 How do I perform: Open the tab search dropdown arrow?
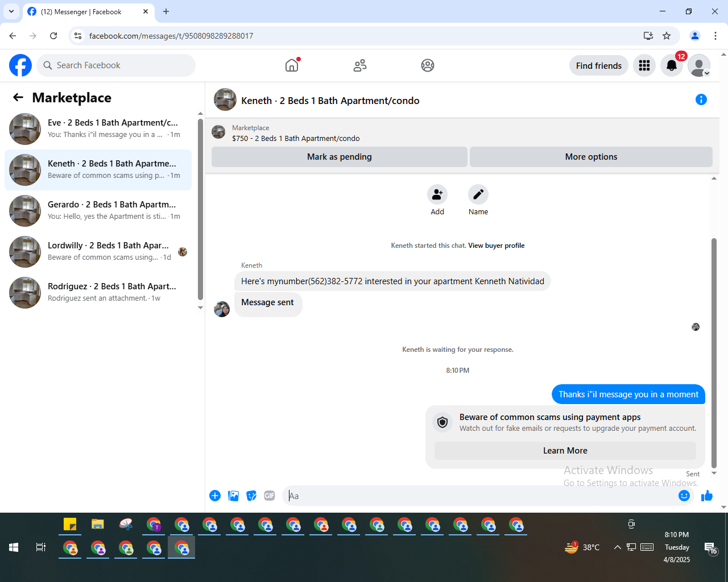point(11,11)
